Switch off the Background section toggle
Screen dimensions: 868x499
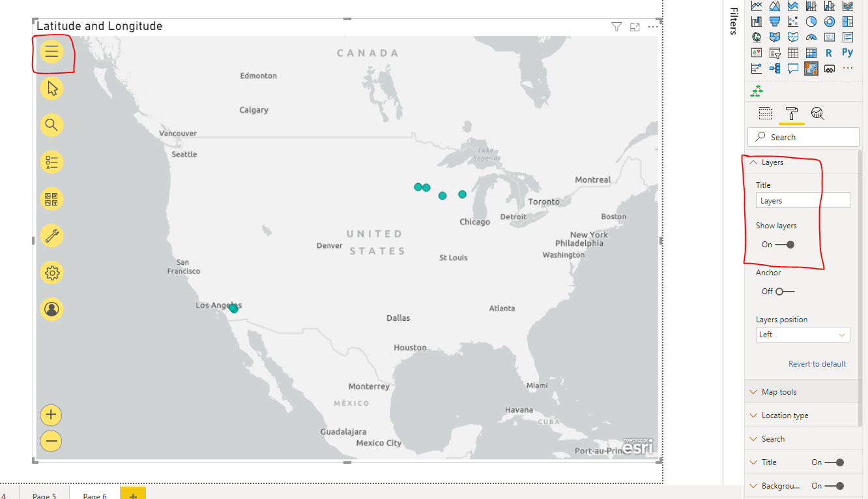834,486
